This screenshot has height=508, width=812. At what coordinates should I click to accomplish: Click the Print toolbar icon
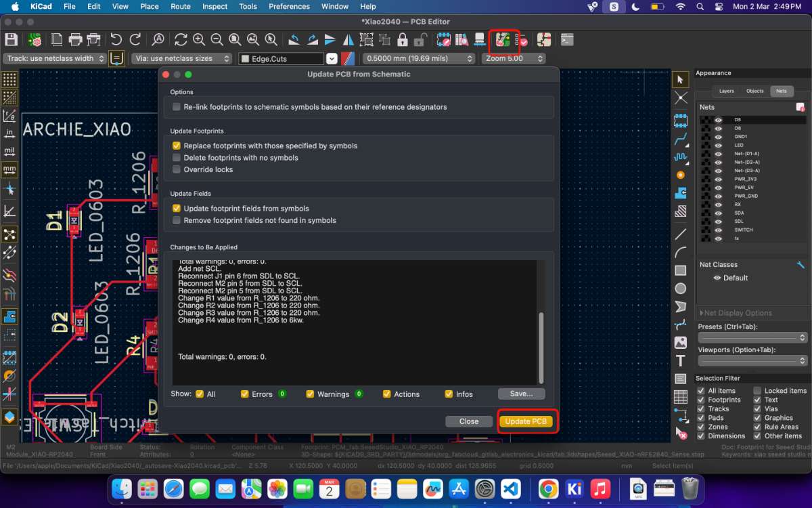(76, 40)
